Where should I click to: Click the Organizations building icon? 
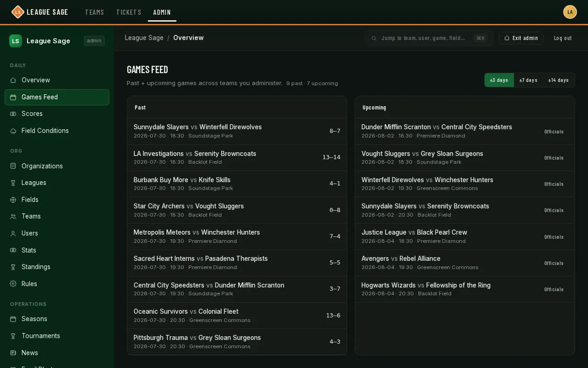tap(13, 166)
